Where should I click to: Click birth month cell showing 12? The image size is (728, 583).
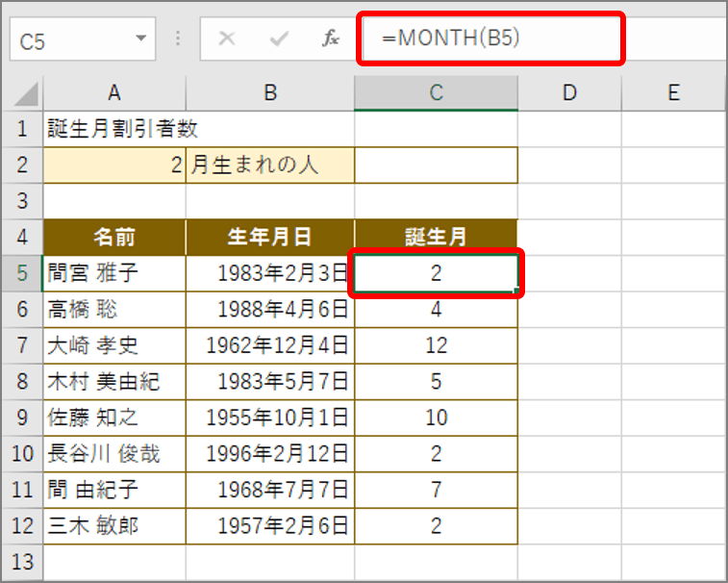point(436,345)
